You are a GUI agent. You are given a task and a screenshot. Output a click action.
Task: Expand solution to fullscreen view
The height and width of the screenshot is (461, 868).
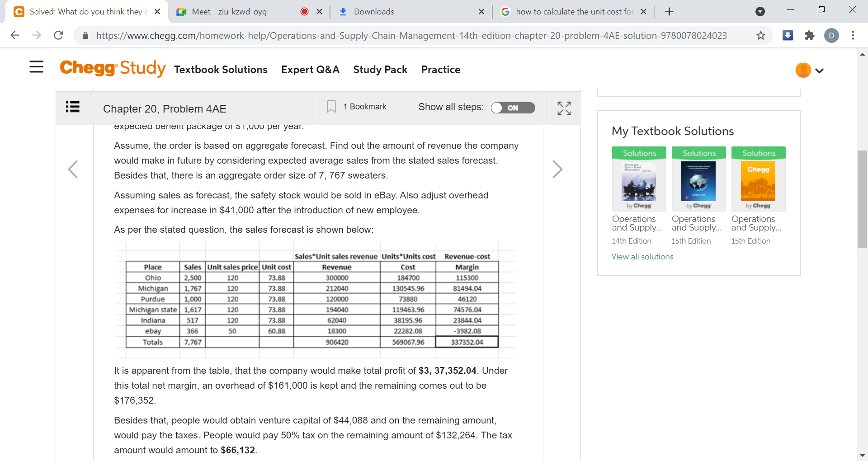coord(564,108)
